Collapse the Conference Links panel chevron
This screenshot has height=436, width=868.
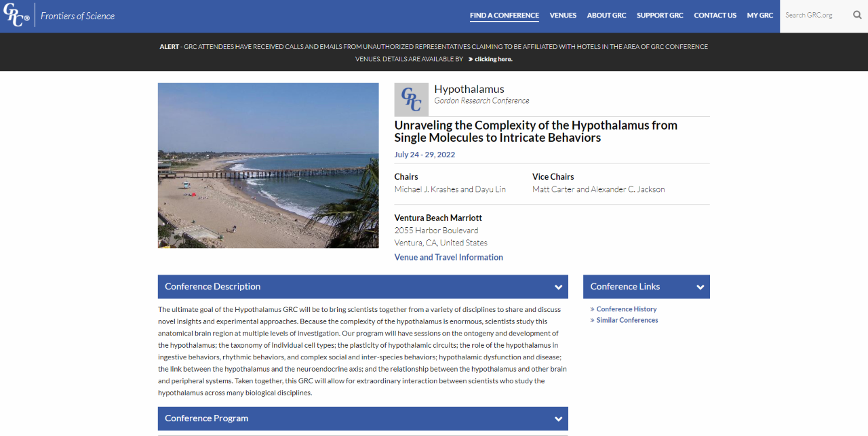pos(700,287)
